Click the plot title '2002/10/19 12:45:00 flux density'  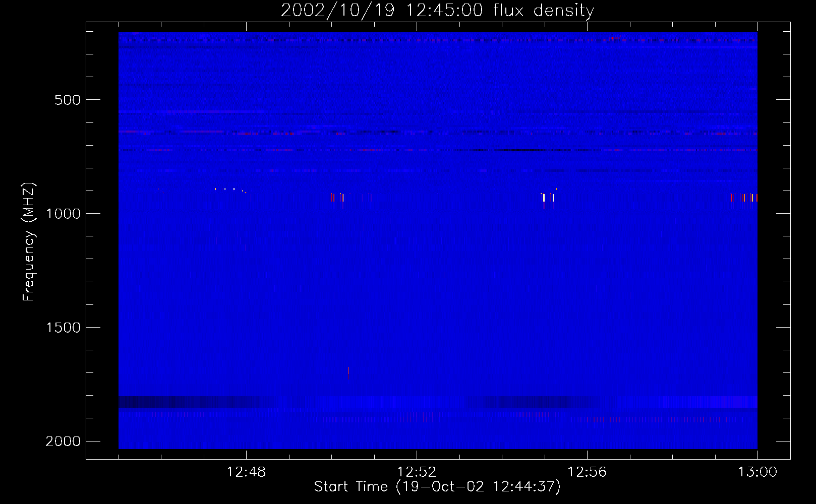coord(437,11)
